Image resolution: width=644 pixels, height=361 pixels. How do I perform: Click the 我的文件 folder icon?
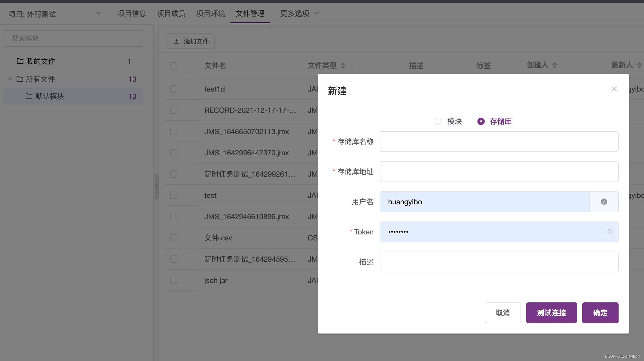20,61
